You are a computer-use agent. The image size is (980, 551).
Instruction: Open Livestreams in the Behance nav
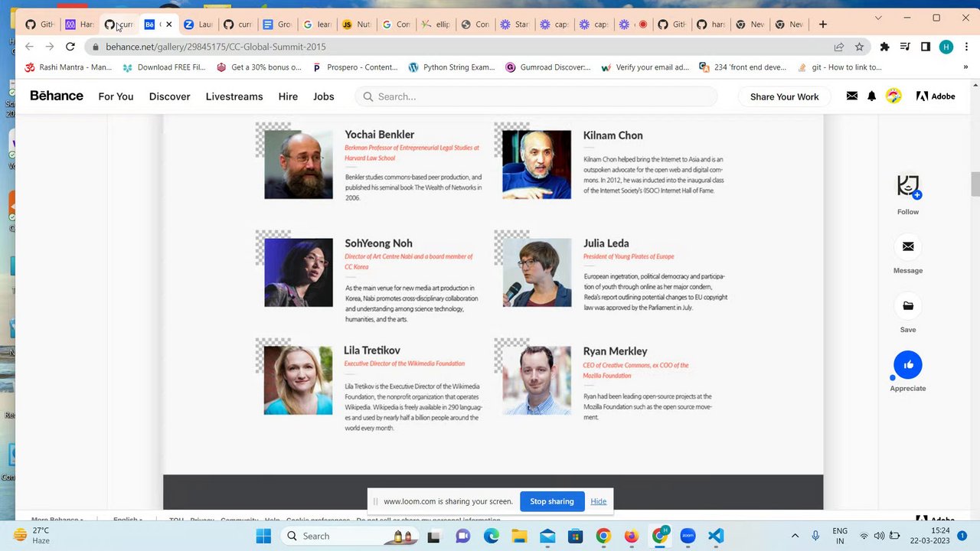pos(234,96)
